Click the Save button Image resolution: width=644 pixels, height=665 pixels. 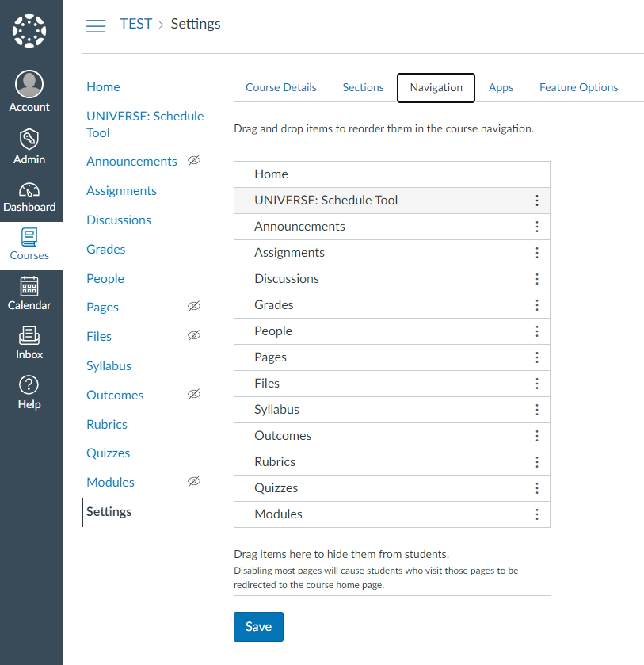pos(258,627)
